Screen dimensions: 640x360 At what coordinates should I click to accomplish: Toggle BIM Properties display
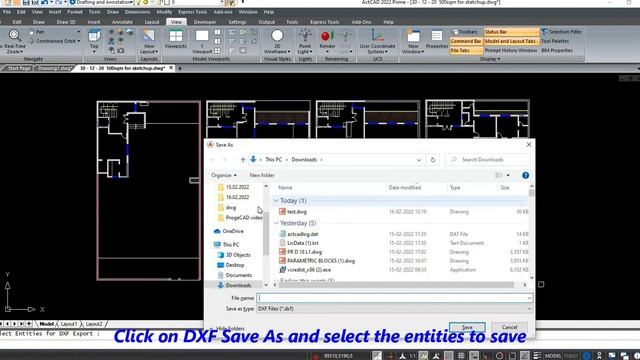coord(557,50)
